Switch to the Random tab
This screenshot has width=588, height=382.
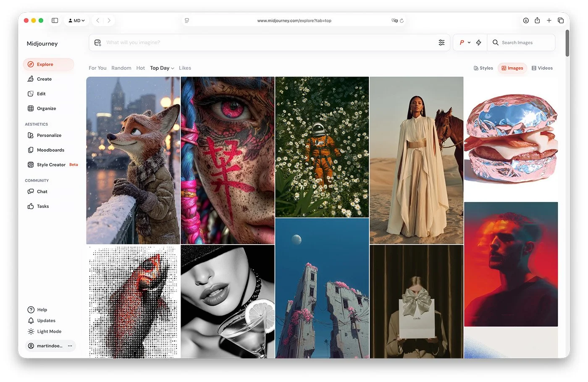[121, 68]
